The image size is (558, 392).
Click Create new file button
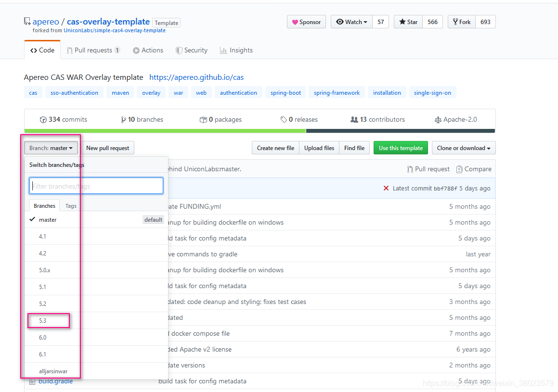coord(275,148)
